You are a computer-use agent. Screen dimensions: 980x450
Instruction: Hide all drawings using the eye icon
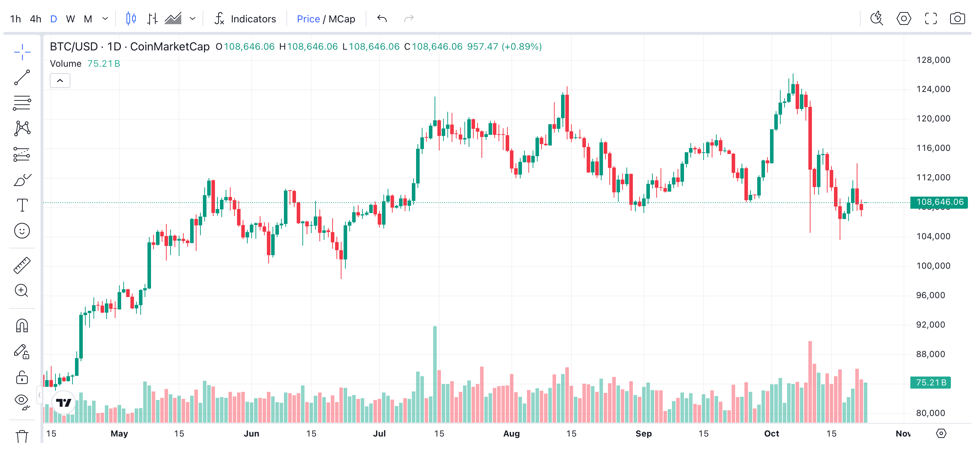[22, 403]
